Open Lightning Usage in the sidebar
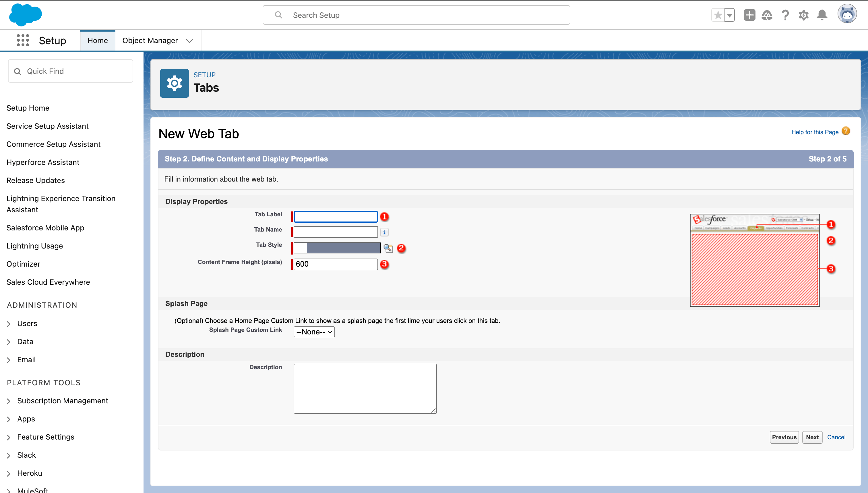868x493 pixels. pyautogui.click(x=34, y=246)
